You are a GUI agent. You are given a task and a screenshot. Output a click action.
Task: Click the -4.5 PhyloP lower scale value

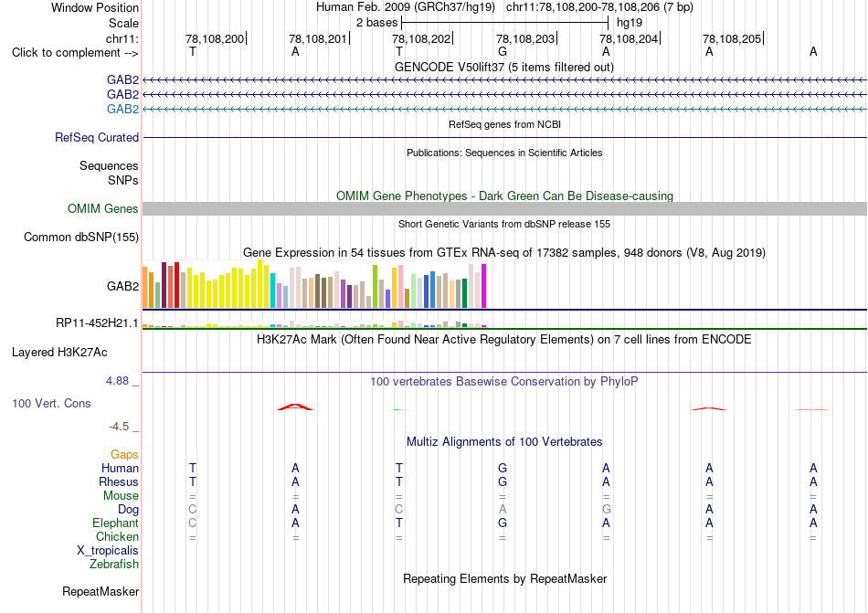(x=119, y=426)
